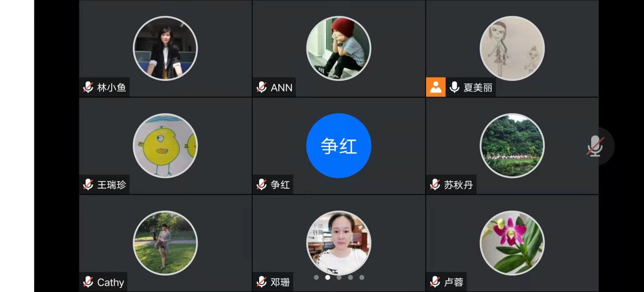644x292 pixels.
Task: Select ANN's red-hat child avatar
Action: point(339,48)
